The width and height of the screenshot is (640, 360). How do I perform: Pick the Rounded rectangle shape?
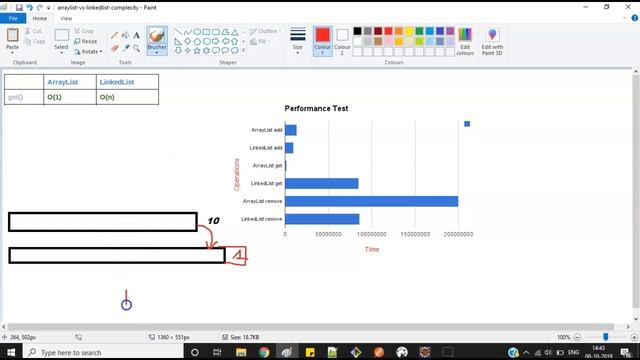(216, 32)
